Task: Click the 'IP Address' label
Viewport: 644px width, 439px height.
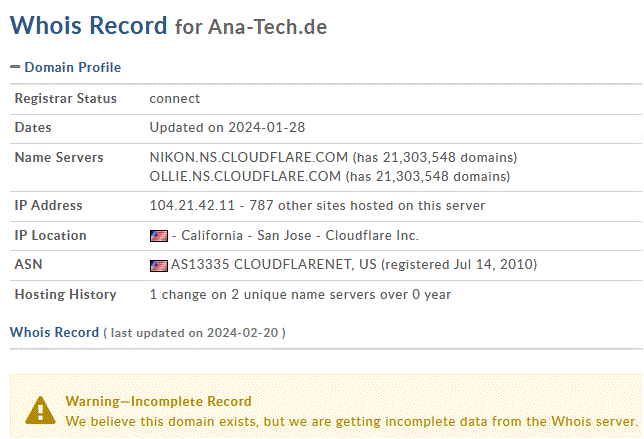Action: [48, 205]
